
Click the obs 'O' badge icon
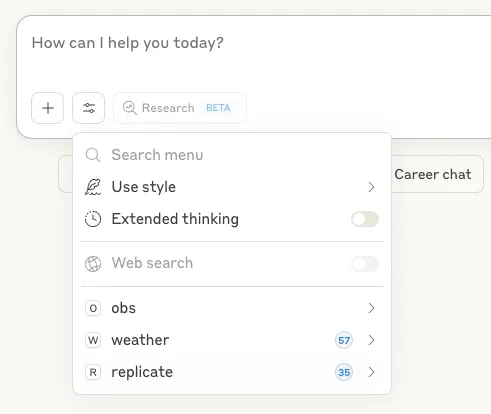[93, 308]
